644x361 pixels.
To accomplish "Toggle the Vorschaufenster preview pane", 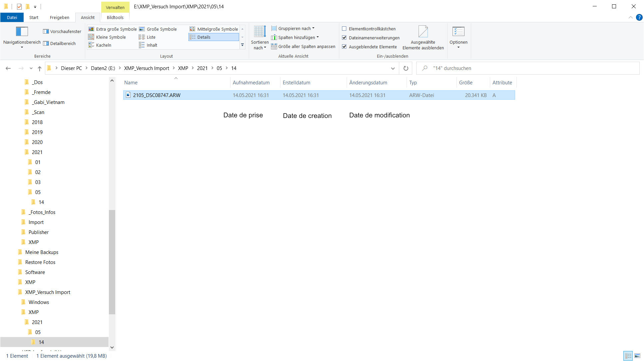I will 62,32.
